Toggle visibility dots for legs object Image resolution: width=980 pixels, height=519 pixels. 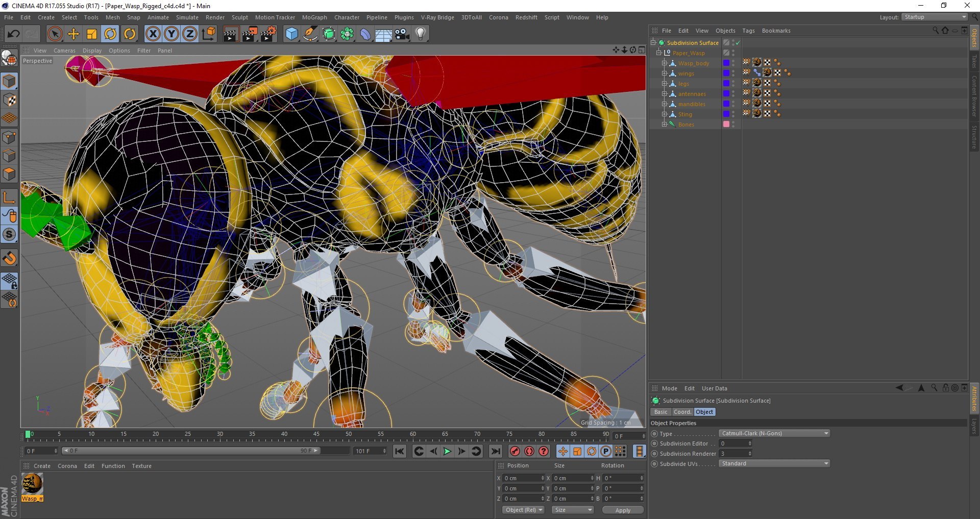coord(733,84)
